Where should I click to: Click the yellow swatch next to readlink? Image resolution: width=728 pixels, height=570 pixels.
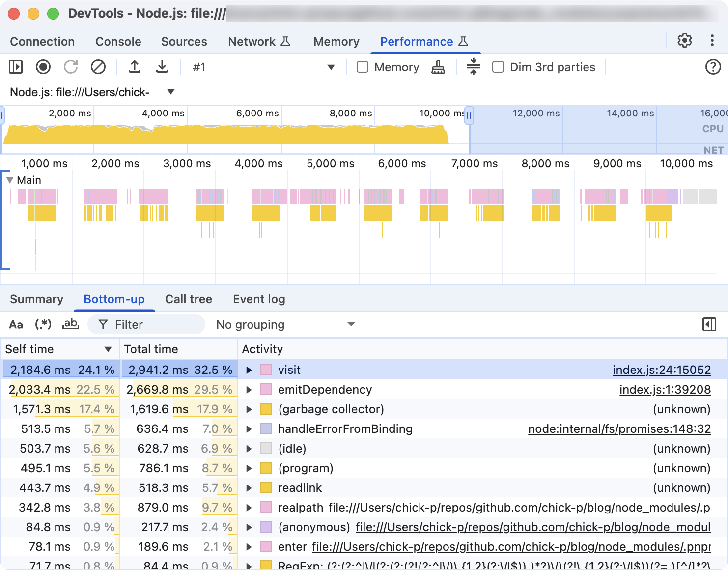(266, 488)
